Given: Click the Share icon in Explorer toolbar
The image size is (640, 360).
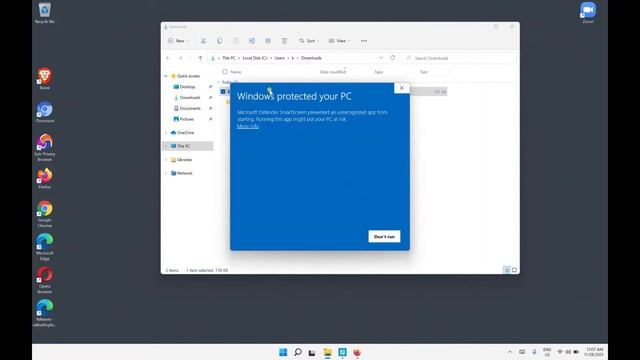Looking at the screenshot, I should [x=268, y=41].
